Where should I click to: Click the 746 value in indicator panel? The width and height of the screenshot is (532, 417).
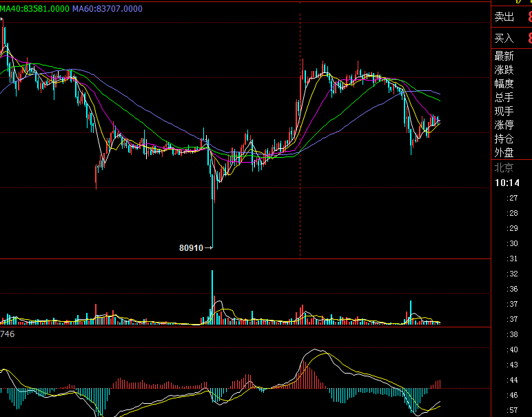8,334
